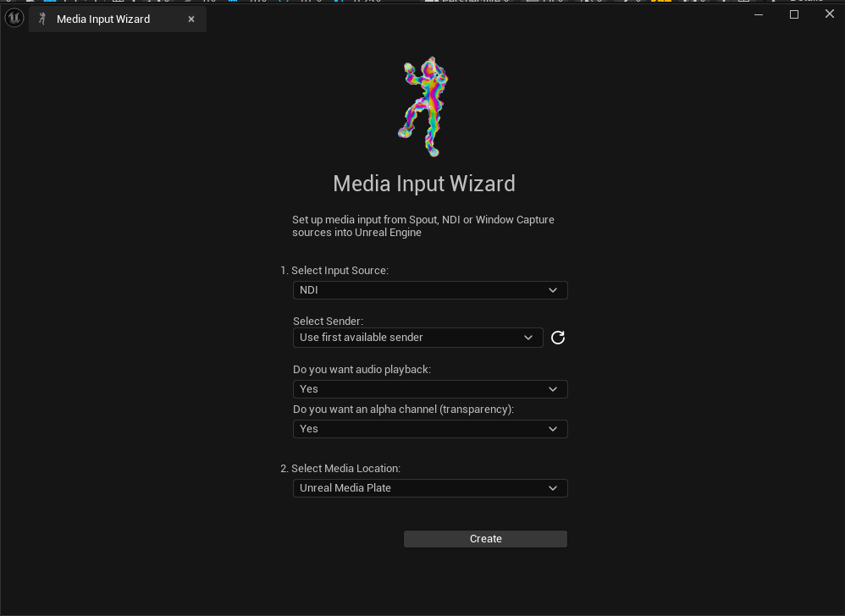Screen dimensions: 845x616
Task: Open the Select Input Source dropdown showing NDI
Action: coord(430,290)
